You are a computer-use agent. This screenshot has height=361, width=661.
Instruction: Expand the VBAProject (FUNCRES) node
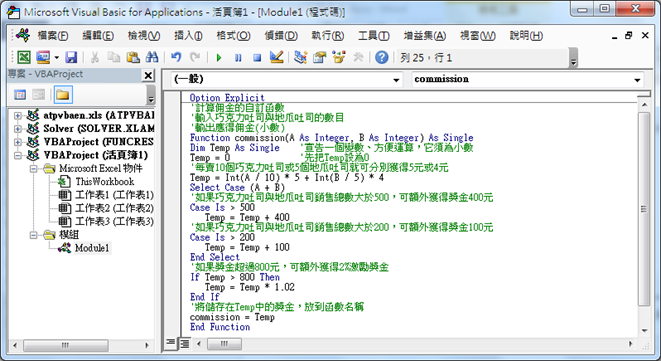18,142
